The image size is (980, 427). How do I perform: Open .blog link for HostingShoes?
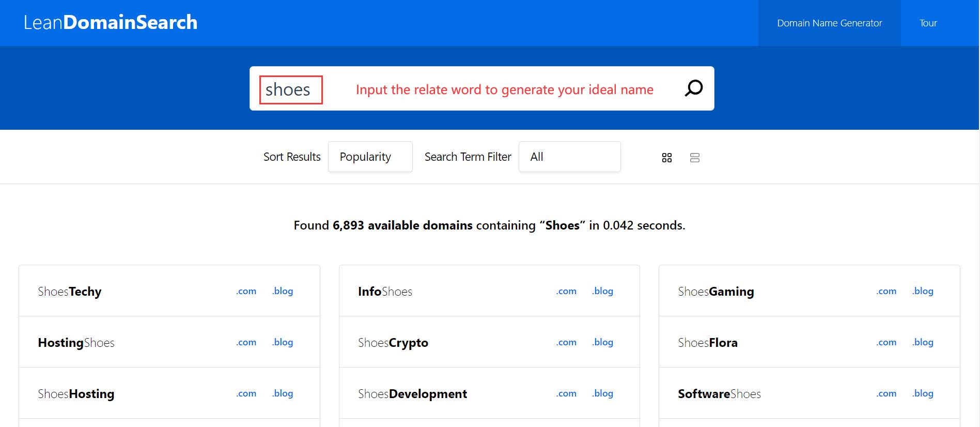click(x=283, y=342)
